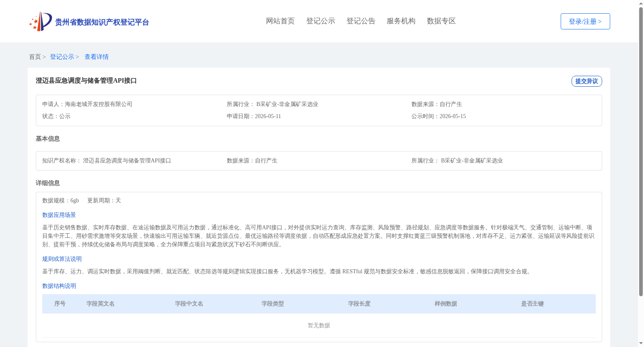Viewport: 644px width, 347px height.
Task: Click 暂无数据 empty table message
Action: tap(319, 325)
